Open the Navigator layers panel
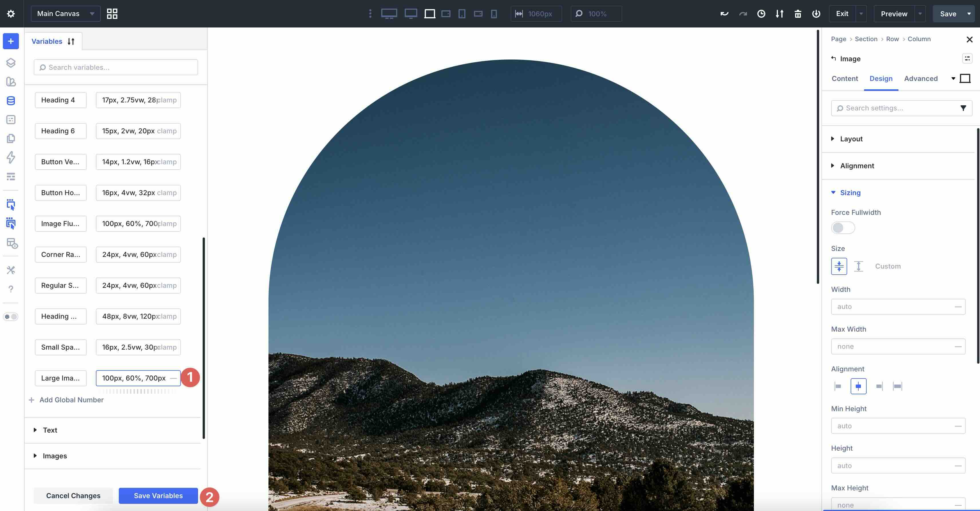 (x=11, y=63)
